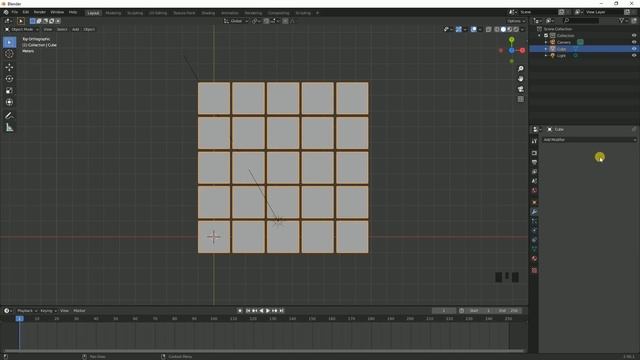Switch to the UV Editing workspace tab

[158, 13]
